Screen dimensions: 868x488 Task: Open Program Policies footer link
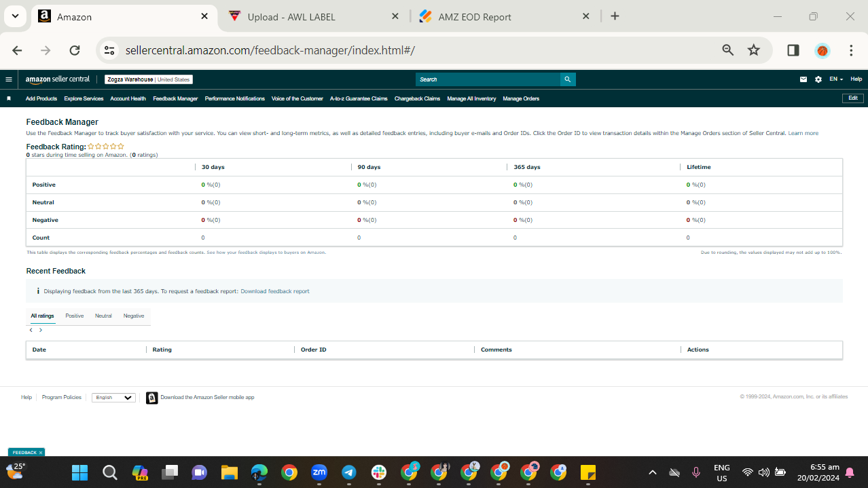(x=62, y=398)
